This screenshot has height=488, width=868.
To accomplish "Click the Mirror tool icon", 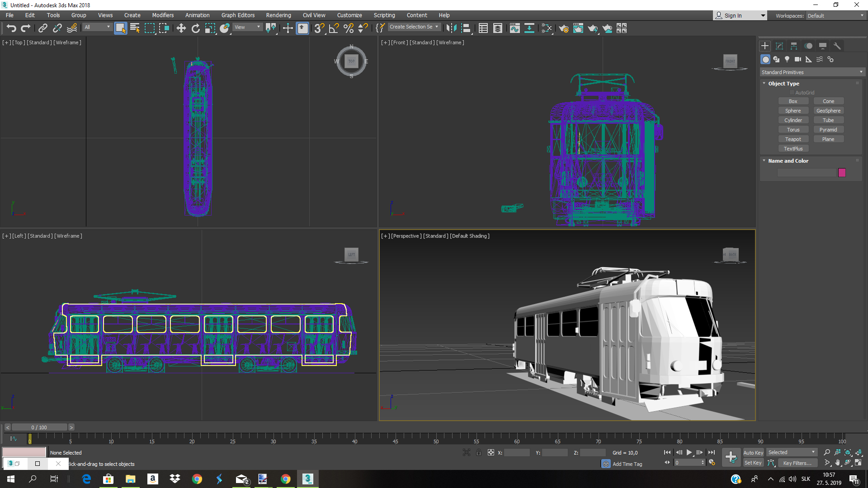I will [451, 28].
